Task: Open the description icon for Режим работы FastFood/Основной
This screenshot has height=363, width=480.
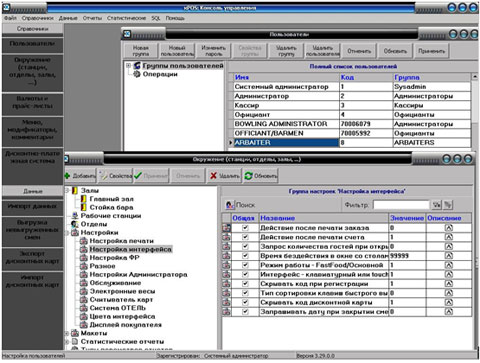Action: tap(449, 265)
